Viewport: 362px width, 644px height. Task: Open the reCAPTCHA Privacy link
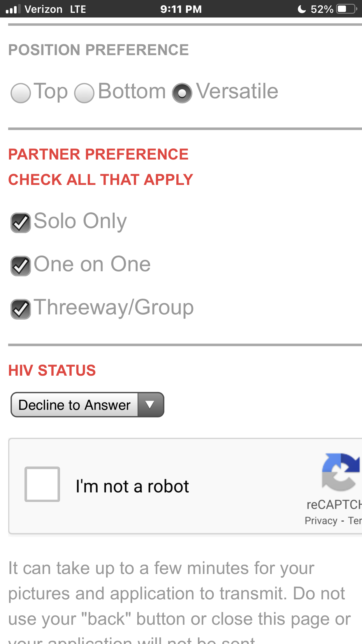tap(321, 521)
